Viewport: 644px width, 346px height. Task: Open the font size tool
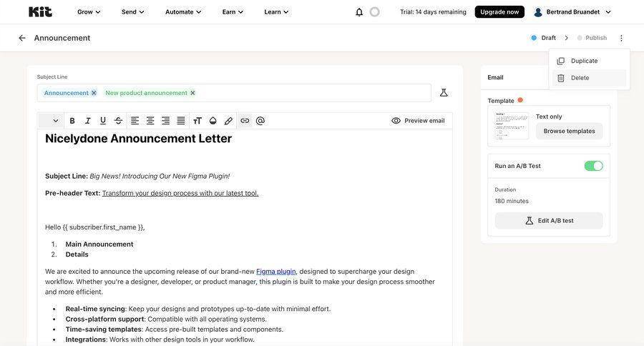pyautogui.click(x=197, y=121)
